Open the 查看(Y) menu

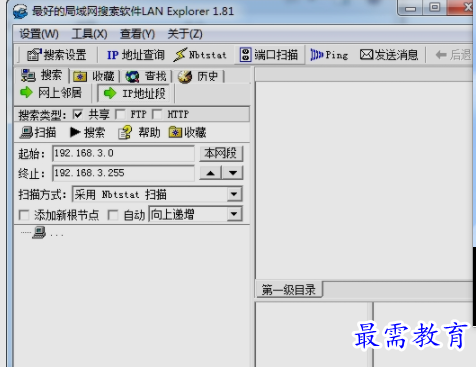(x=137, y=34)
